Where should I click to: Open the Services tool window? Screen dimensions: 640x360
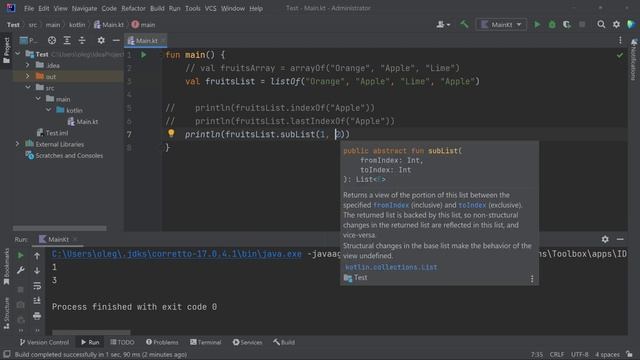coord(247,342)
